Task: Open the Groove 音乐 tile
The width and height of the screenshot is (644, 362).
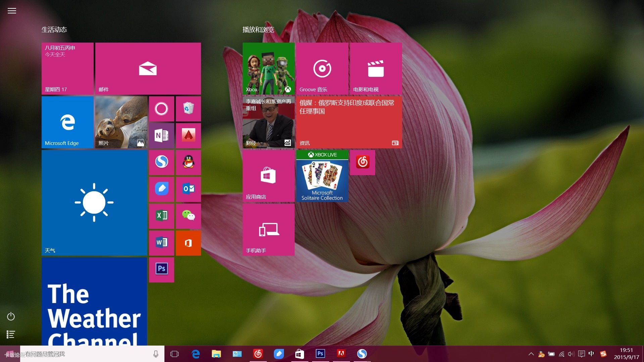Action: click(322, 68)
